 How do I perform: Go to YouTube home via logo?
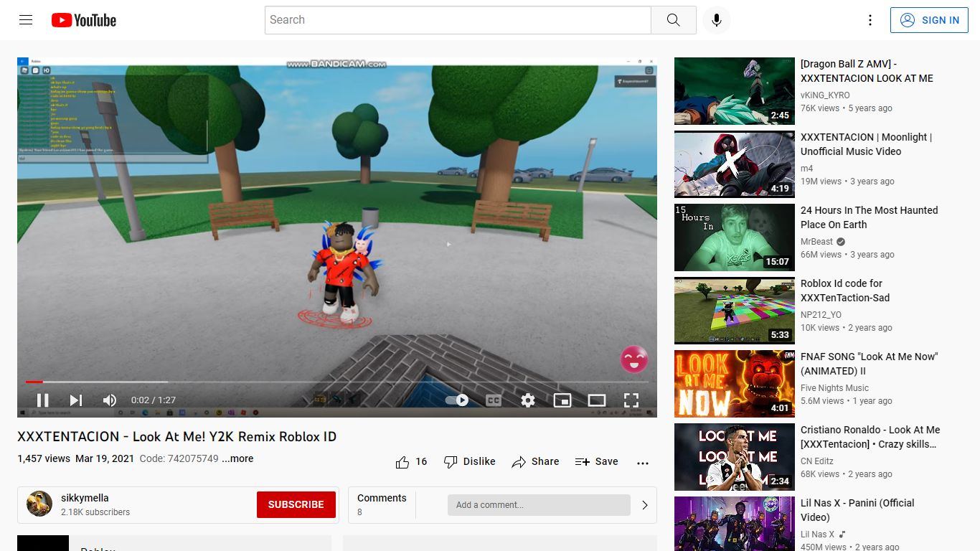tap(84, 20)
